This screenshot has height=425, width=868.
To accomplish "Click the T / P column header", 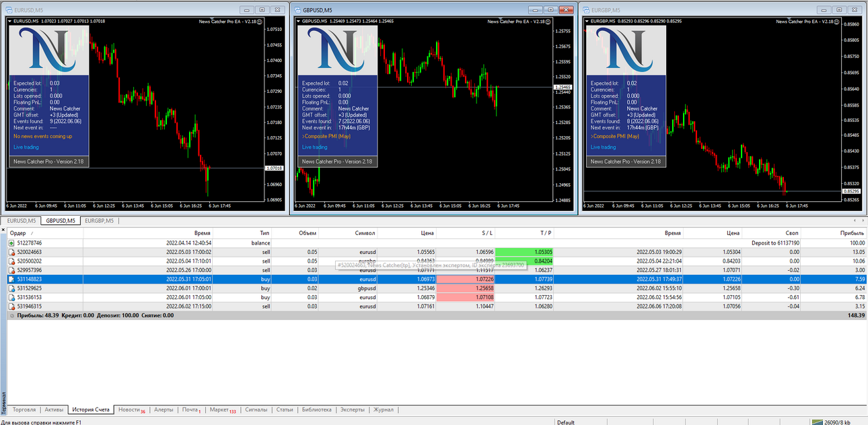I will (523, 233).
